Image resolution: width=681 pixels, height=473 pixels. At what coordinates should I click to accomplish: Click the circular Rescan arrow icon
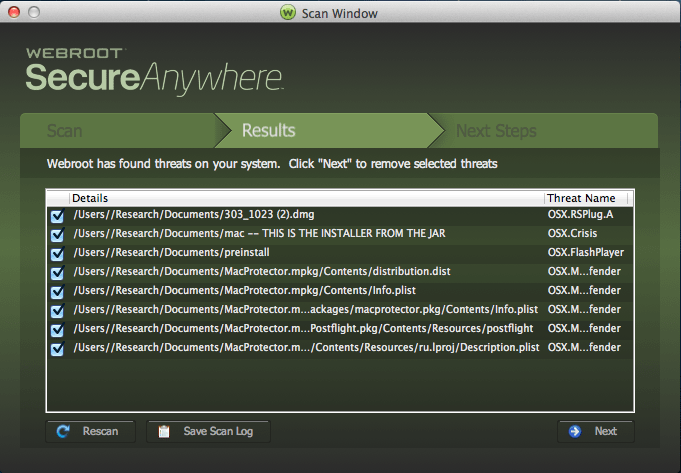click(x=63, y=431)
